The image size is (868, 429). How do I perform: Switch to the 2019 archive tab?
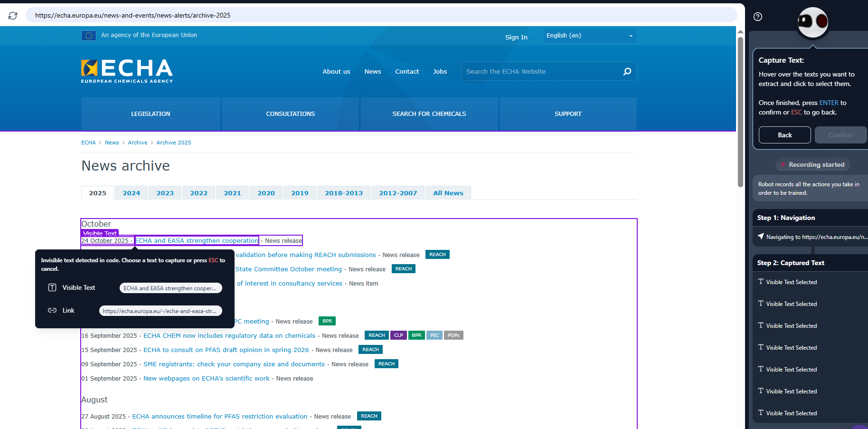click(x=300, y=193)
